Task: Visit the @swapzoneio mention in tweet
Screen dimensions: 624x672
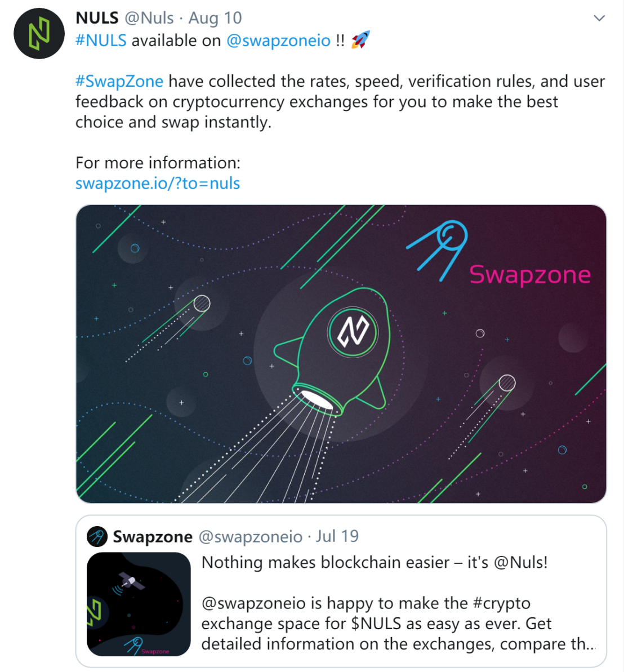Action: [x=279, y=41]
